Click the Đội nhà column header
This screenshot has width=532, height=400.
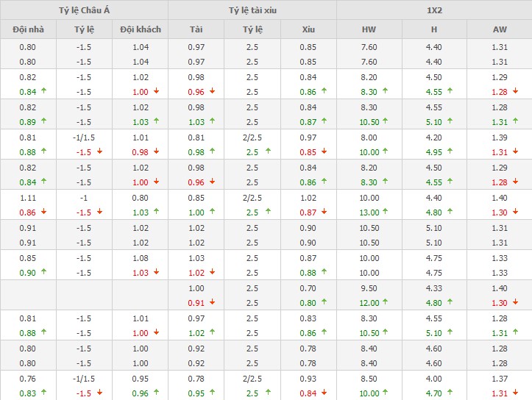pos(28,30)
